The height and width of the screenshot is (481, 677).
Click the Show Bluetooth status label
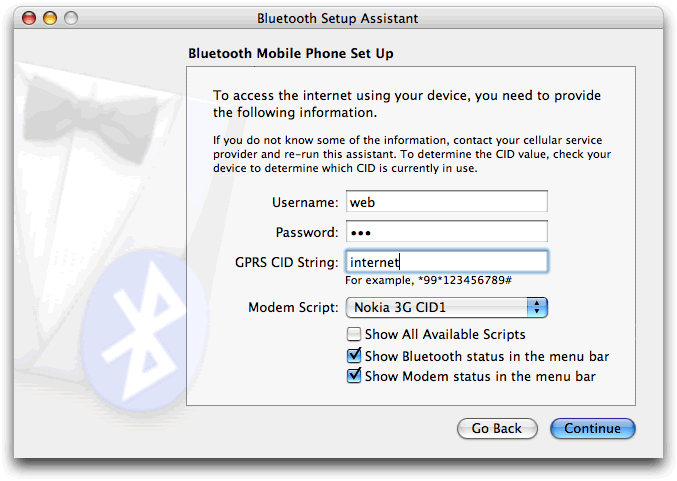pos(487,356)
